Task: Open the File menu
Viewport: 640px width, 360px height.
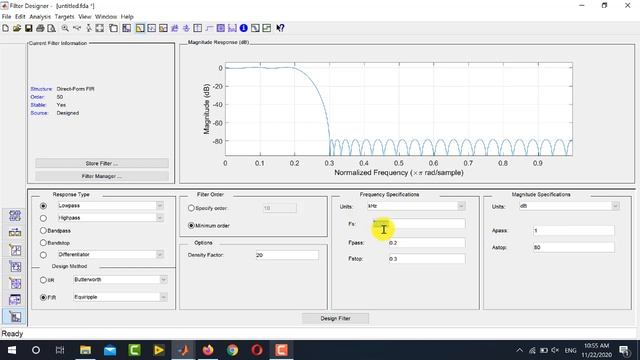Action: pos(7,17)
